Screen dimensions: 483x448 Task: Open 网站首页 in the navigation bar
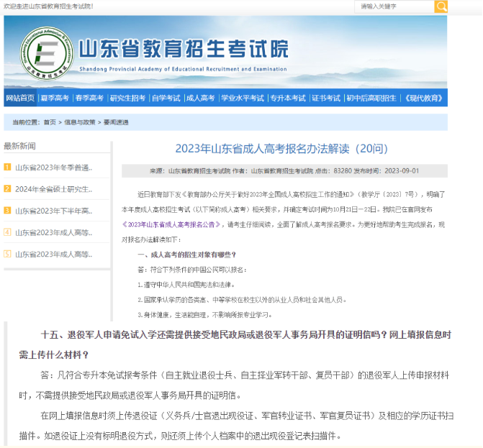pos(20,98)
